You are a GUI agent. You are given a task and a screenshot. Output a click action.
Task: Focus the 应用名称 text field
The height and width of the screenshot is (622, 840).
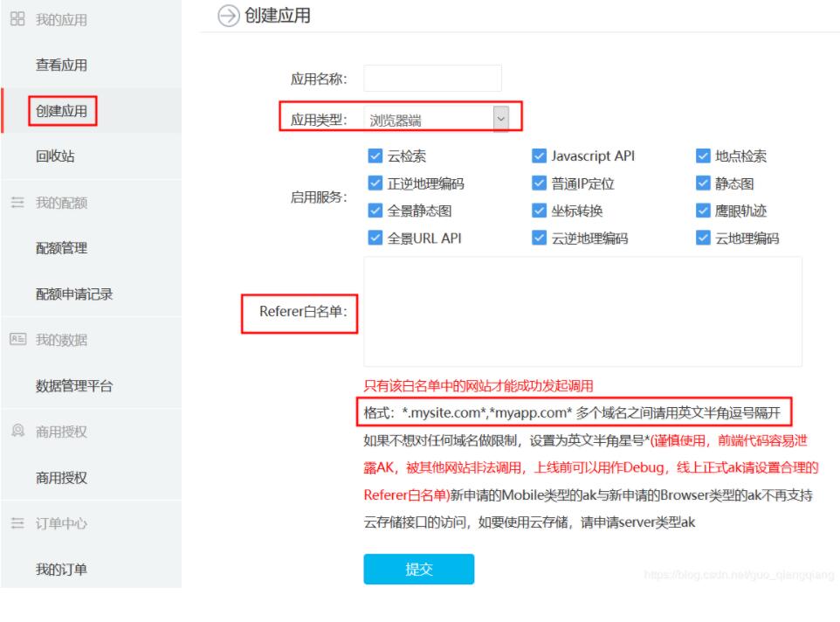pos(432,79)
